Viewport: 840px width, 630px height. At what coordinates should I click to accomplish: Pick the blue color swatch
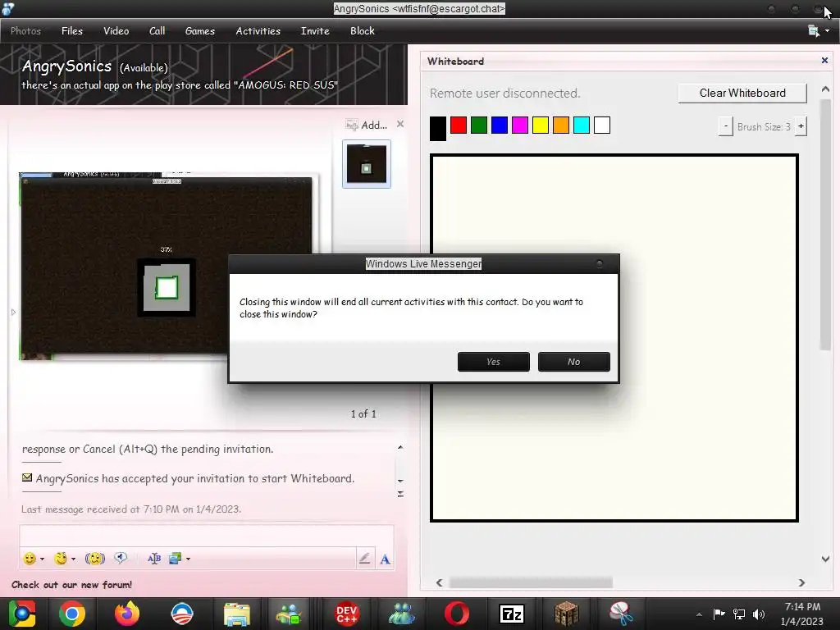(x=500, y=126)
